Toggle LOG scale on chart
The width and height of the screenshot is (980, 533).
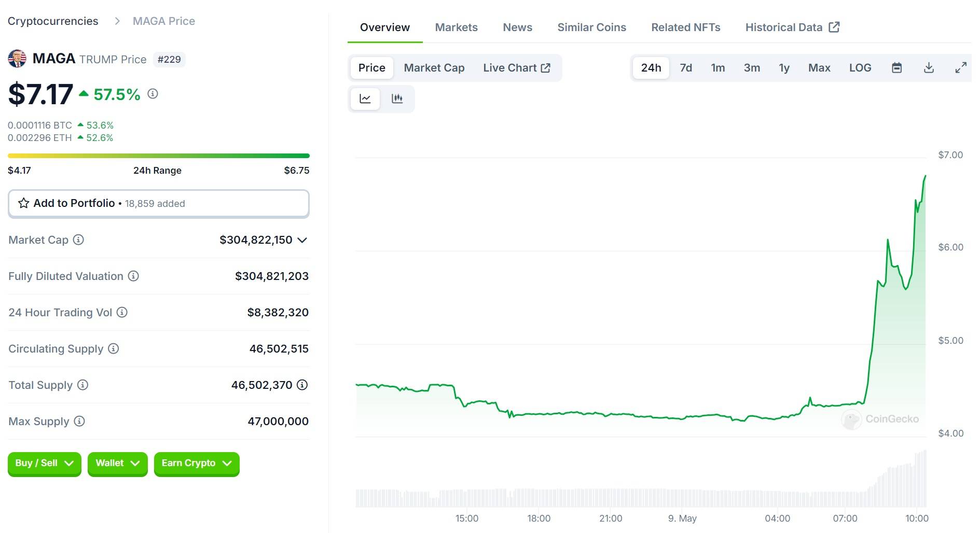(860, 68)
